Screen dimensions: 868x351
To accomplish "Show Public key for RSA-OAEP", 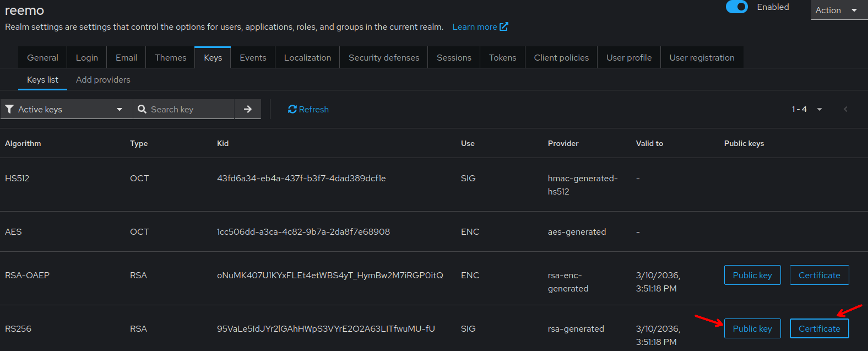I will pos(752,275).
